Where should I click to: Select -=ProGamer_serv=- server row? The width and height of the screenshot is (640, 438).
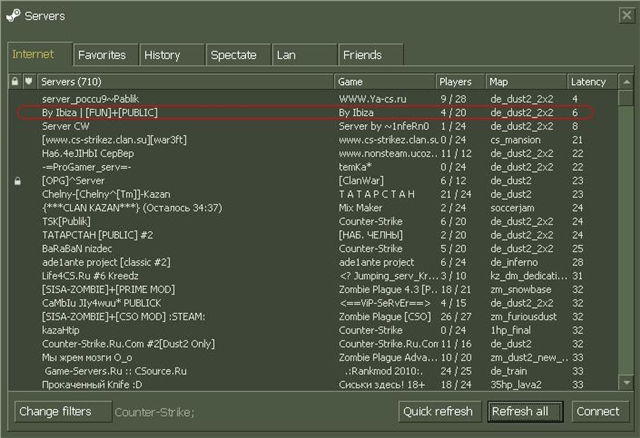[x=312, y=167]
